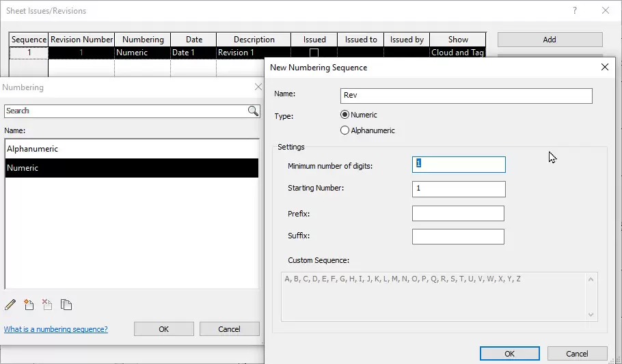Click the Prefix input field
The height and width of the screenshot is (364, 622).
[458, 214]
